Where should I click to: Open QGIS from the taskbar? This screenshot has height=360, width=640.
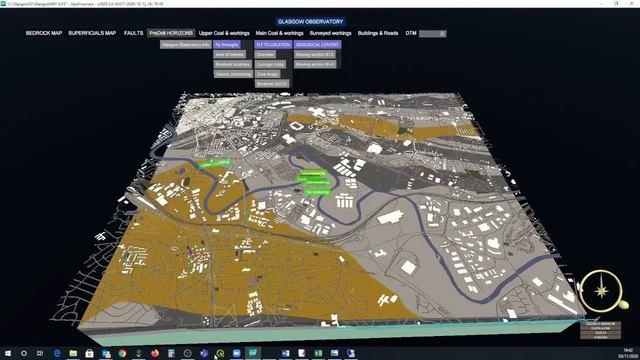(220, 353)
